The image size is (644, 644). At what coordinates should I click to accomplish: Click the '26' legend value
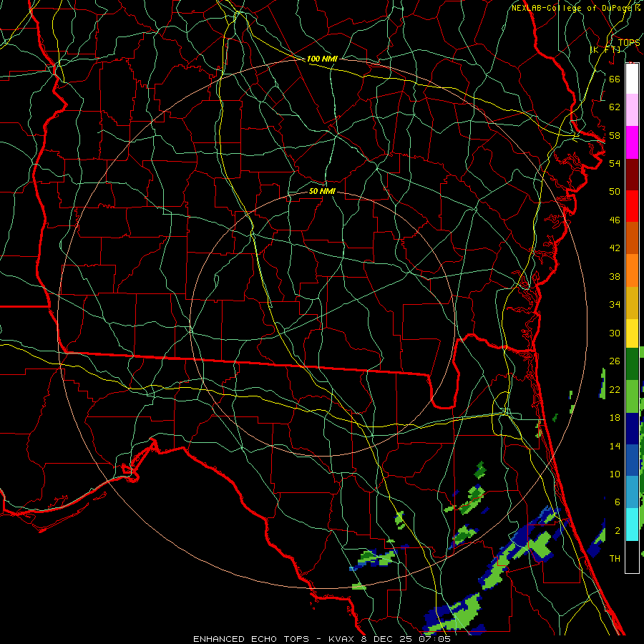pos(615,361)
